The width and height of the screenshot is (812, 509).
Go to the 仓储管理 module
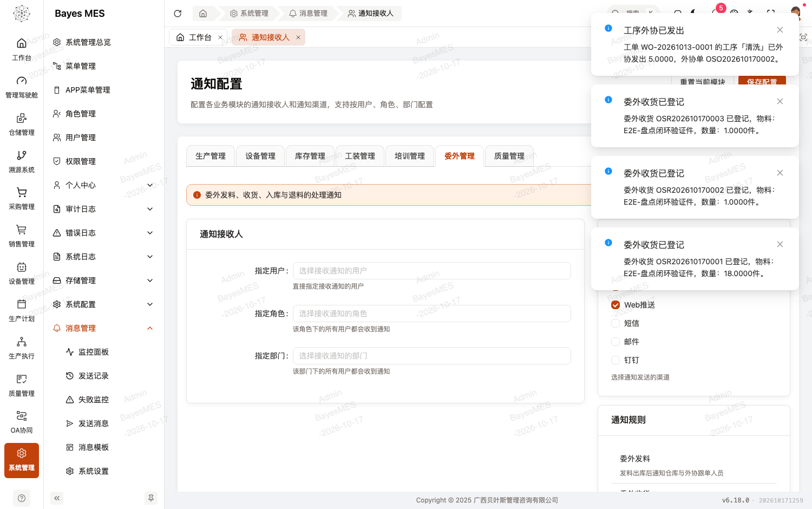(x=22, y=125)
